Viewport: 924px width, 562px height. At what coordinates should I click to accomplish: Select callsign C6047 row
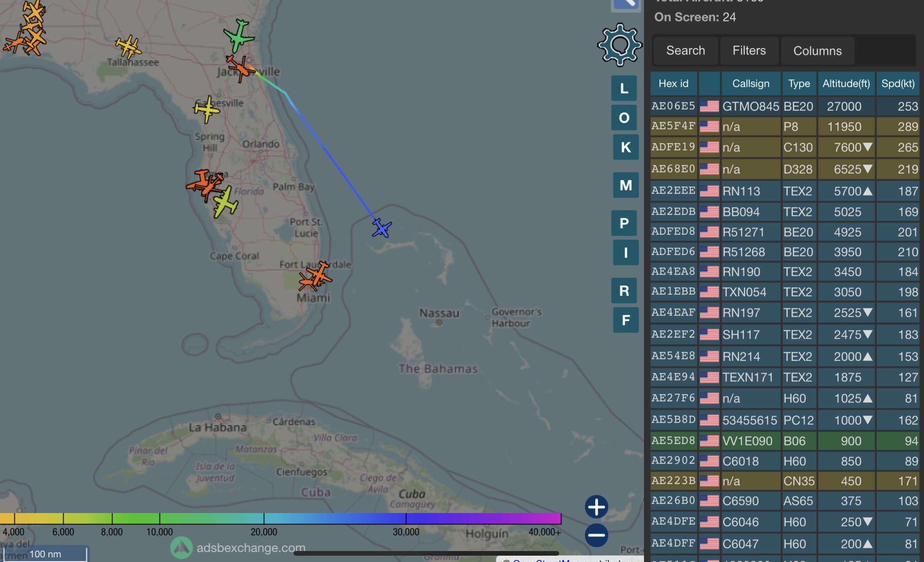click(785, 544)
